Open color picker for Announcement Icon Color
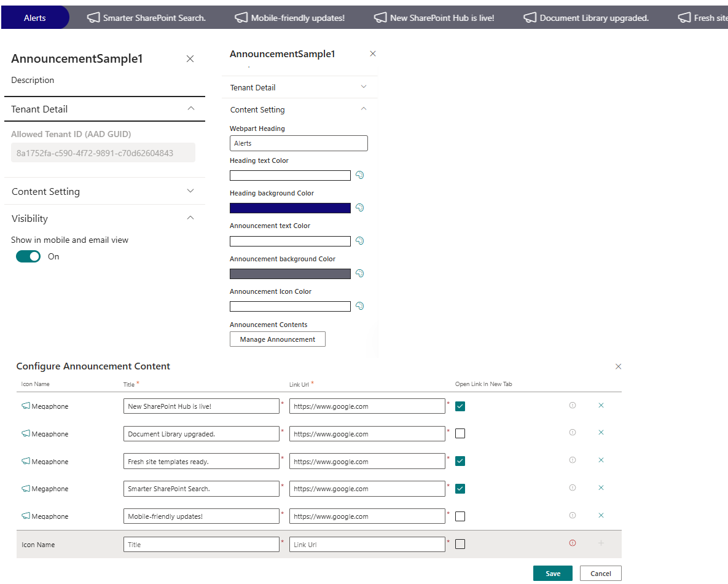The height and width of the screenshot is (584, 728). (360, 306)
